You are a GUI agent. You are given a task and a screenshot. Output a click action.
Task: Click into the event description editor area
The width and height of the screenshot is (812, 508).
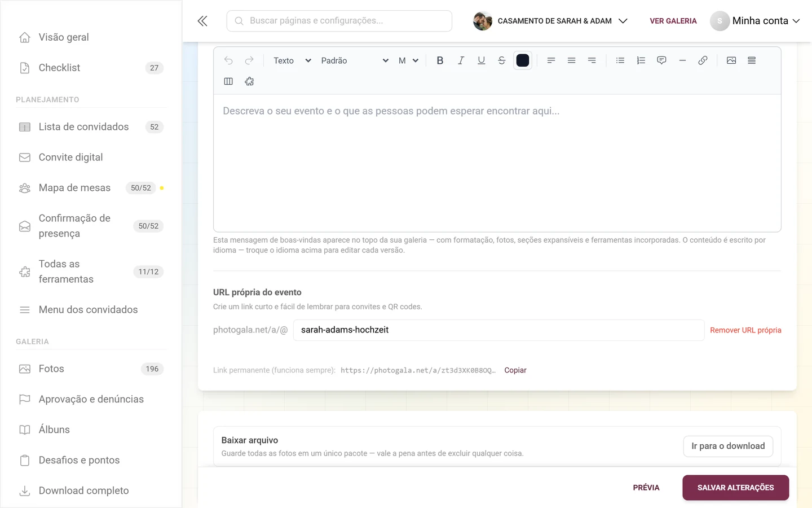pyautogui.click(x=497, y=163)
